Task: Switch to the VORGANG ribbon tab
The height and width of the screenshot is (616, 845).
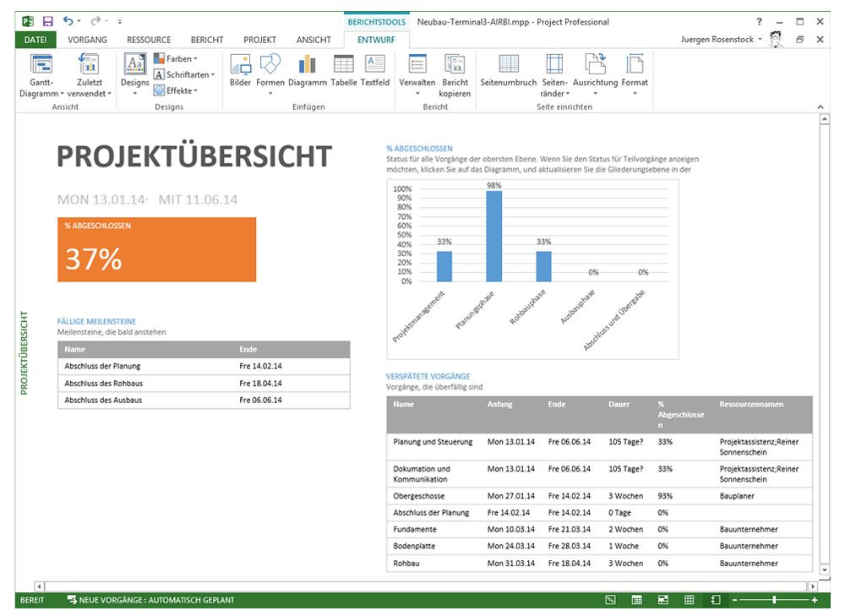Action: coord(87,40)
